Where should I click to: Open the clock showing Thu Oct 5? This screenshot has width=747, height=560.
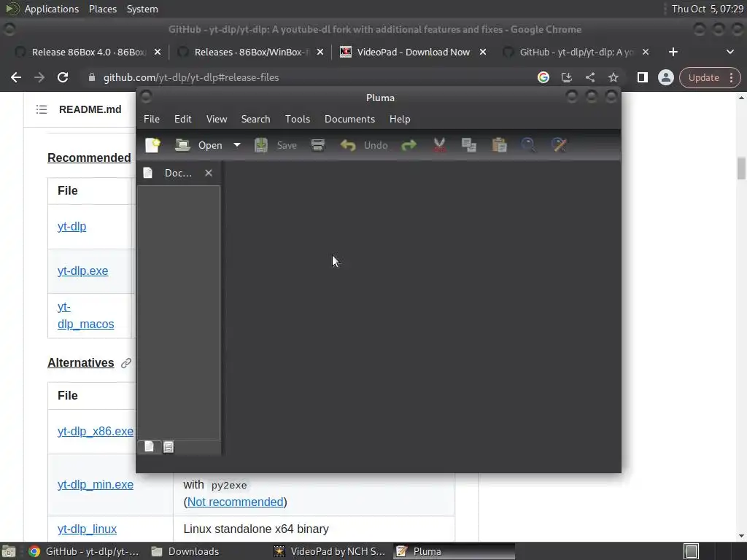[x=707, y=9]
